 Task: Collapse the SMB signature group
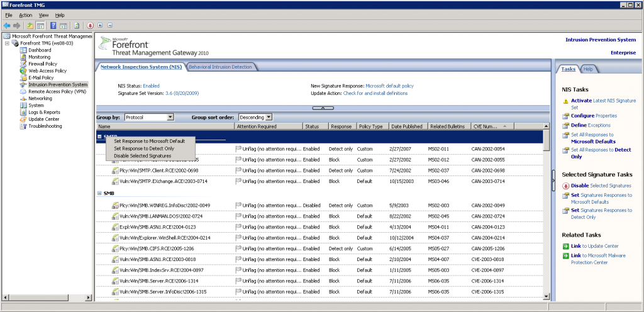coord(99,193)
